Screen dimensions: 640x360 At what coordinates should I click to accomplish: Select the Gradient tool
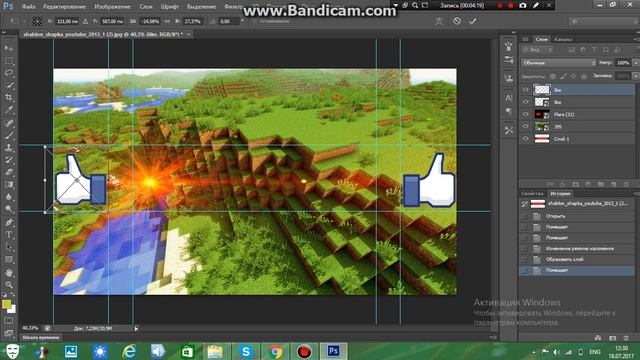click(x=9, y=184)
